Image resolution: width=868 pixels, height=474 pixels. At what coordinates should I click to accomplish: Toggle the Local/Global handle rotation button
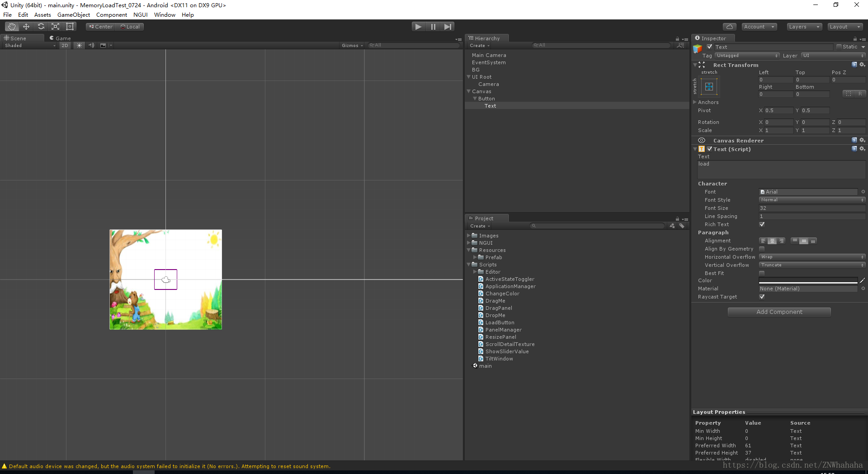point(130,27)
